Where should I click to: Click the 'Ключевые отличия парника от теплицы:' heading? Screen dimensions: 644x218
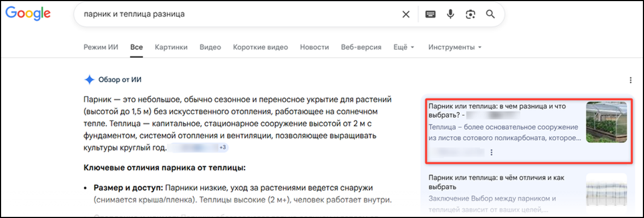[x=165, y=168]
